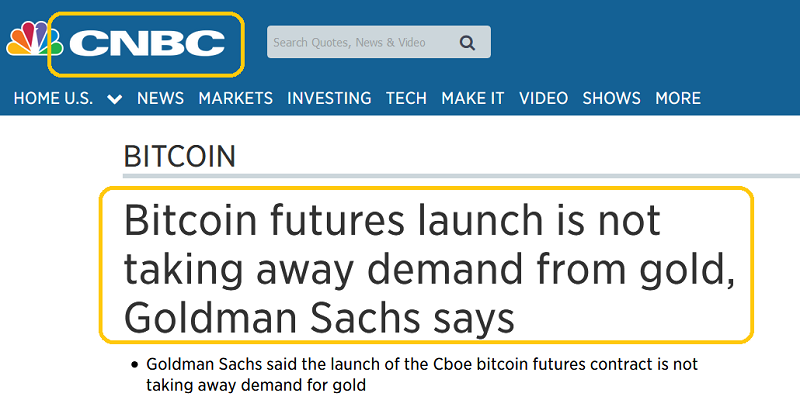Click the magnifying glass search icon
Screen dimensions: 800x400
point(467,42)
